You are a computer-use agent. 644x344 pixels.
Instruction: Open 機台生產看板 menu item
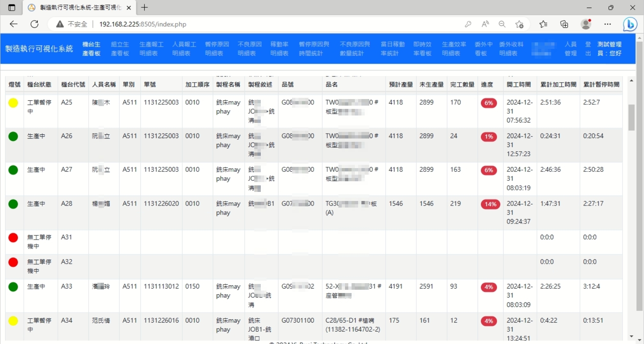91,48
